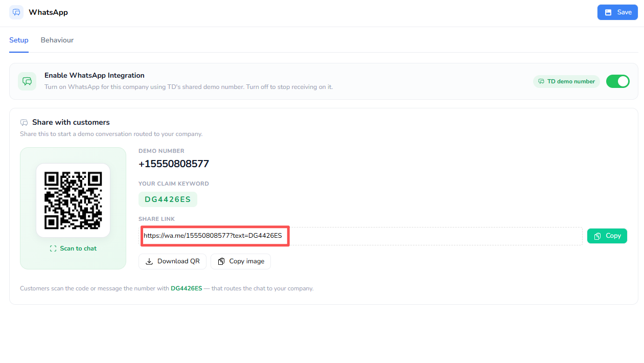Click the SHARE LINK label

pos(156,219)
